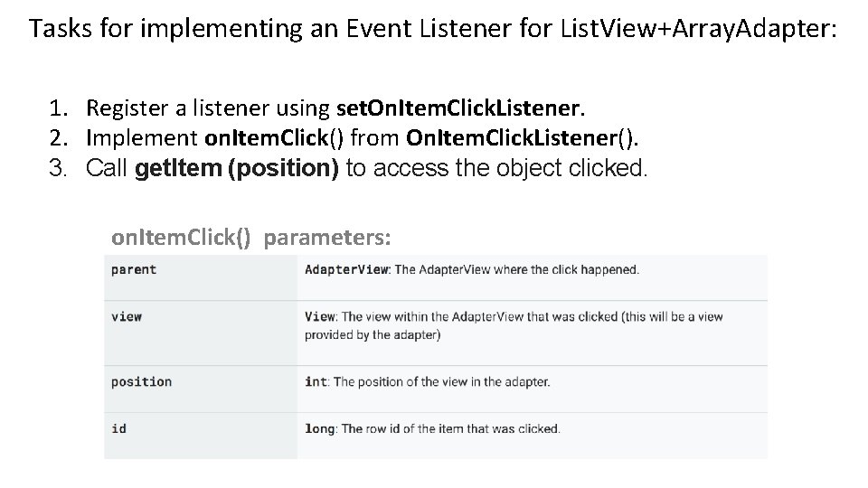868x488 pixels.
Task: Click the bold getItem (position) text
Action: point(236,168)
